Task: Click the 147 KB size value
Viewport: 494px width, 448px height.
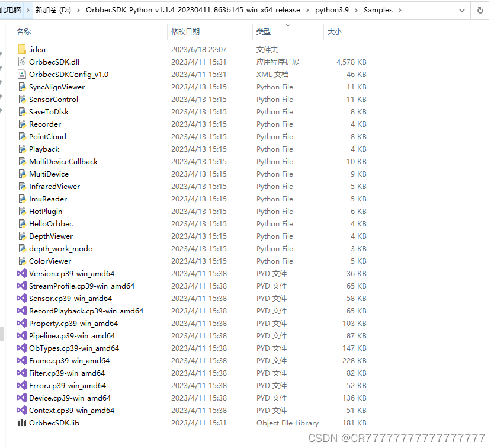Action: pos(354,348)
